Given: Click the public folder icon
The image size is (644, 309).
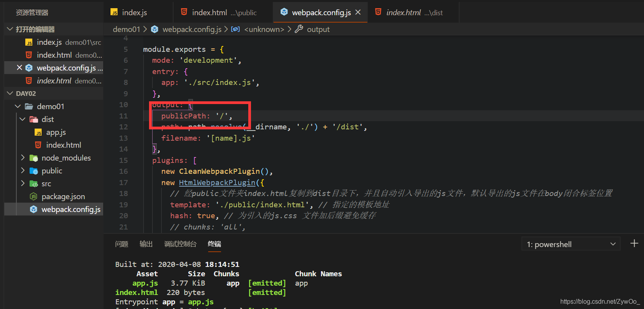Looking at the screenshot, I should [34, 171].
